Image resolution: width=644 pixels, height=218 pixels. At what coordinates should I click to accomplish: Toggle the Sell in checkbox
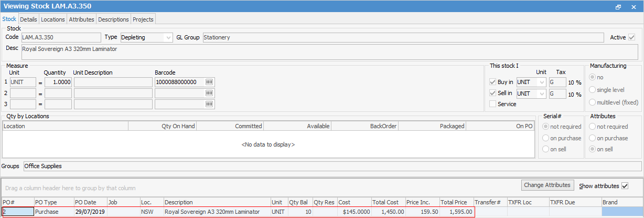point(492,93)
